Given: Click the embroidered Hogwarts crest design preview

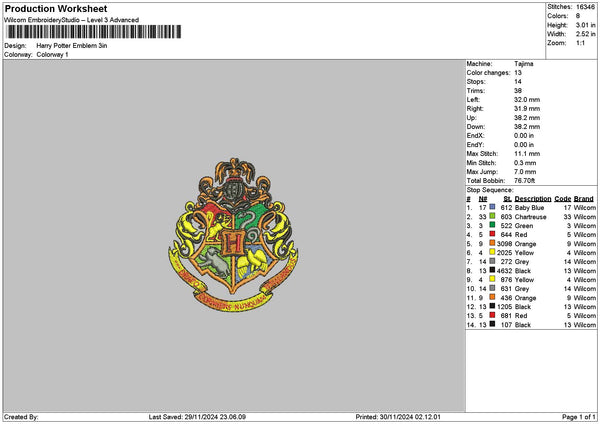Looking at the screenshot, I should (233, 234).
